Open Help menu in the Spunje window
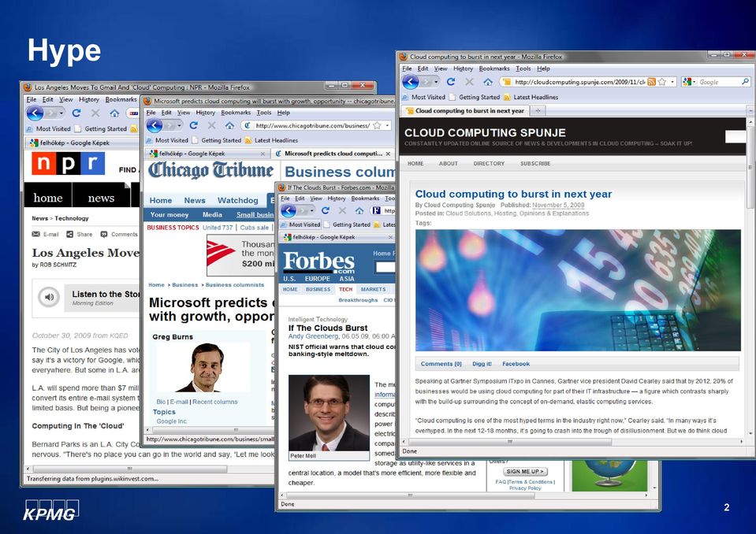This screenshot has width=756, height=534. click(543, 69)
